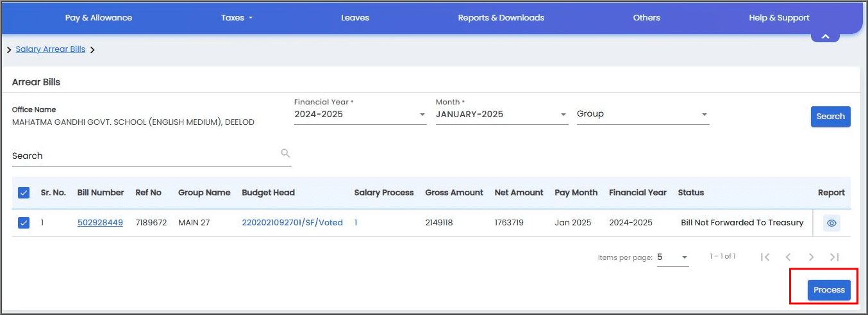Toggle the select-all header checkbox
Screen dimensions: 868x315
point(24,192)
